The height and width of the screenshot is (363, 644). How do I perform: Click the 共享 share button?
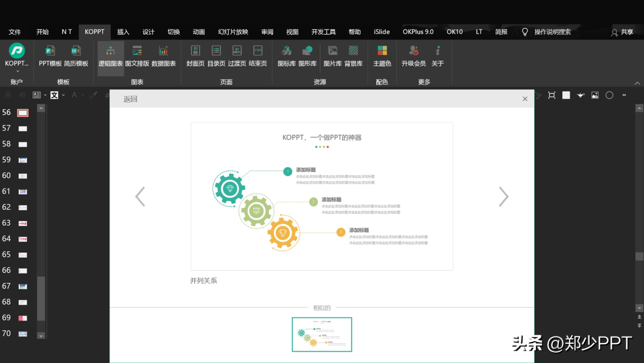(622, 32)
